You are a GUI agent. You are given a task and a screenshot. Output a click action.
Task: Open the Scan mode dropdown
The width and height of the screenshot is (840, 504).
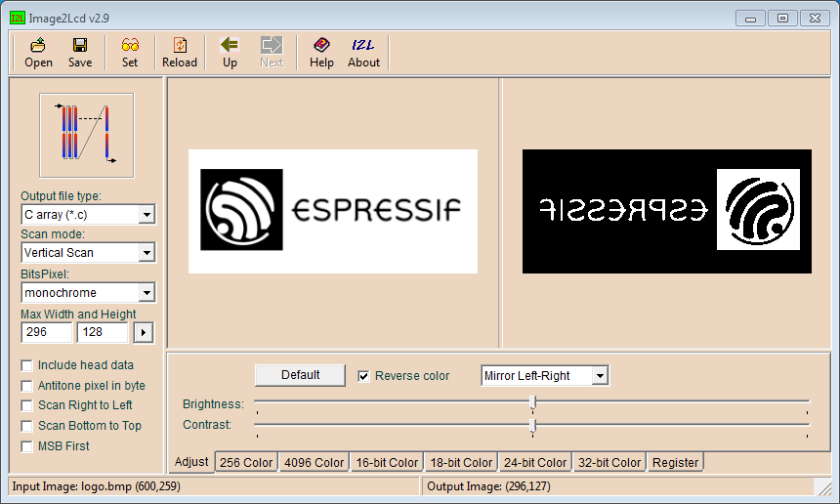click(x=147, y=253)
